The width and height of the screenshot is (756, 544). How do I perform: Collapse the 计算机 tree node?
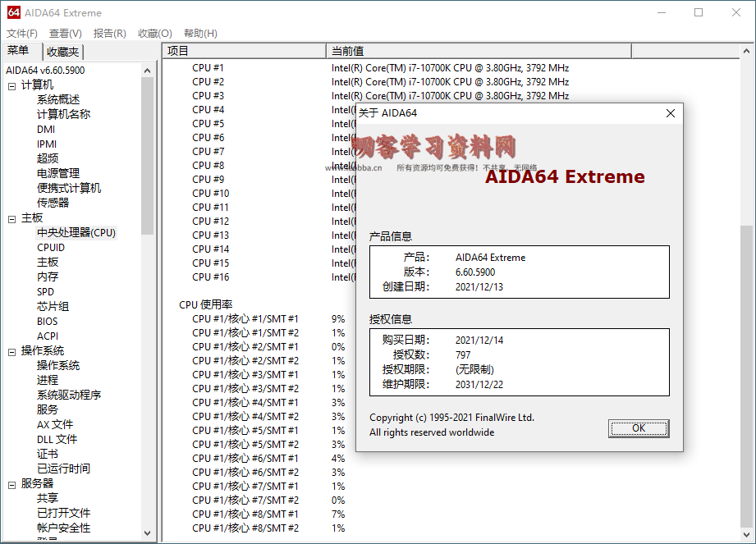click(x=12, y=85)
